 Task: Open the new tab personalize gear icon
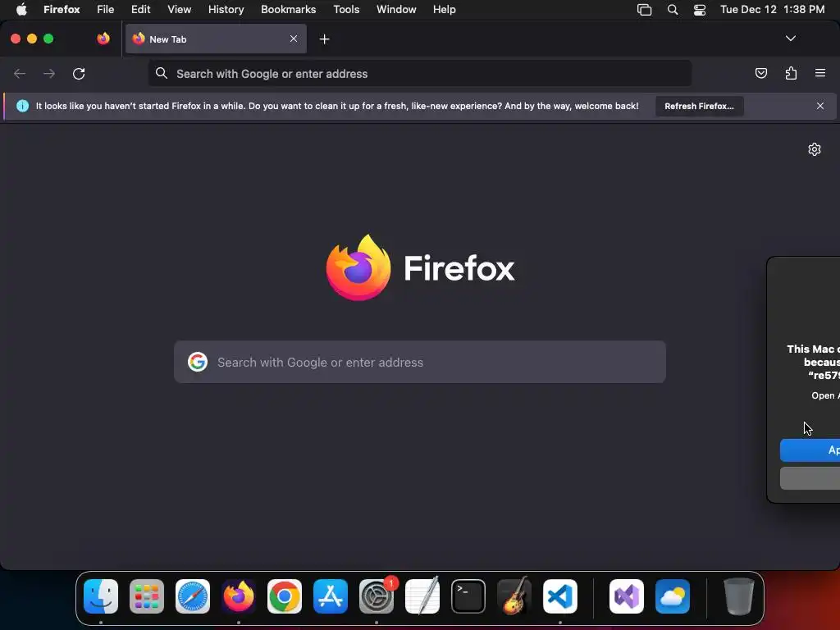815,149
